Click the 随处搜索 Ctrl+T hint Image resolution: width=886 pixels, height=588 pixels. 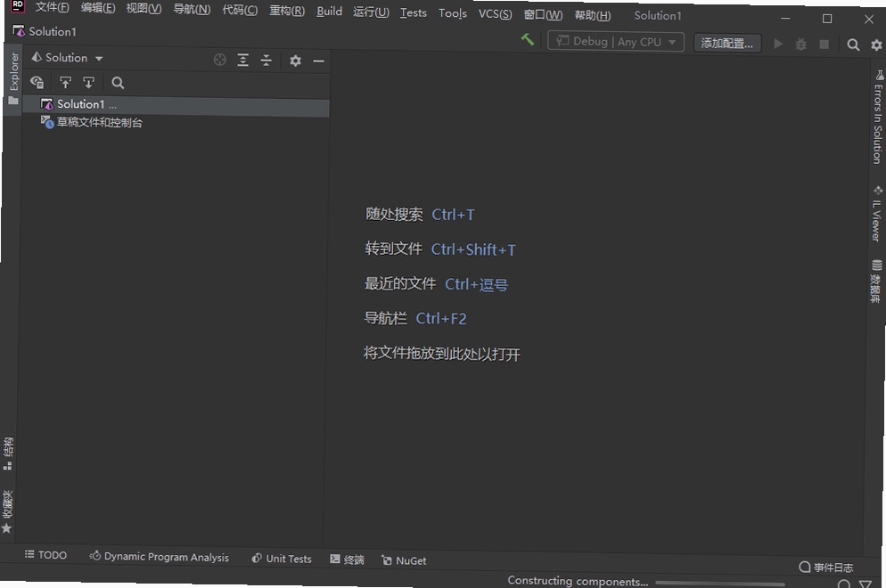pyautogui.click(x=420, y=215)
